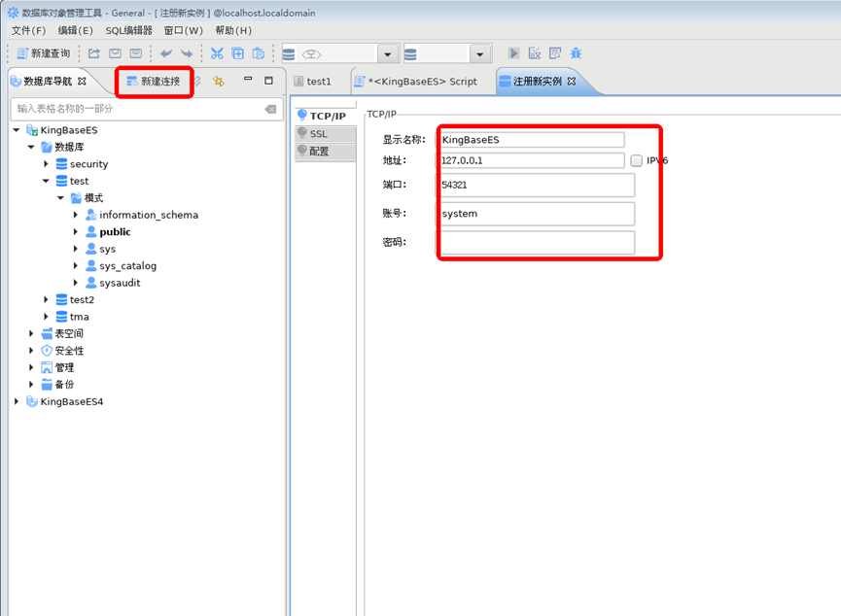The height and width of the screenshot is (616, 841).
Task: Click the save as toolbar icon
Action: pos(136,53)
